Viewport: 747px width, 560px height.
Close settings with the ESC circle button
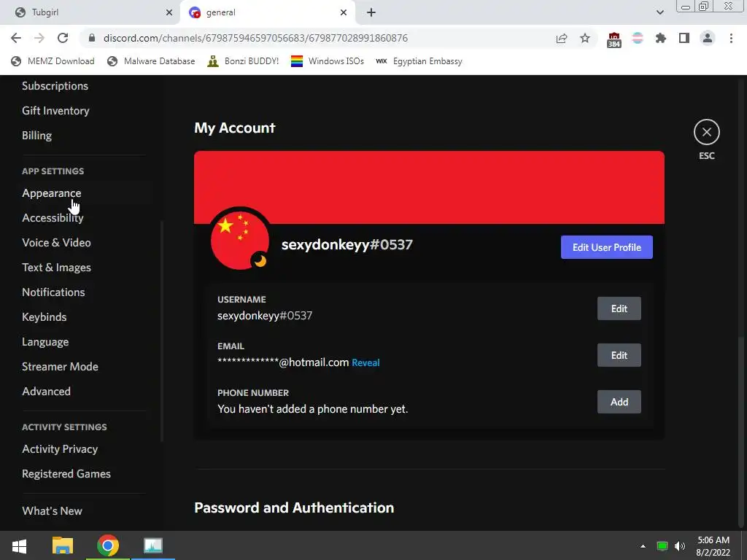pos(706,132)
